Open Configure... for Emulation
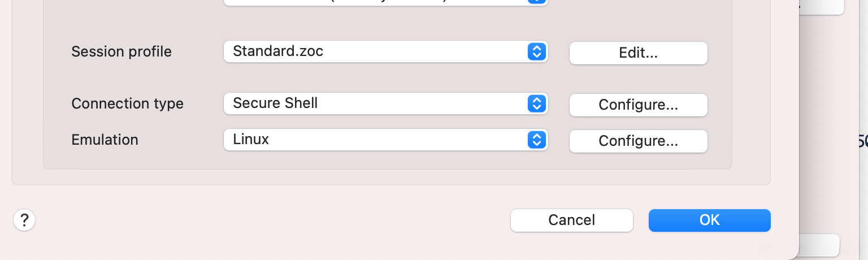 click(x=638, y=141)
